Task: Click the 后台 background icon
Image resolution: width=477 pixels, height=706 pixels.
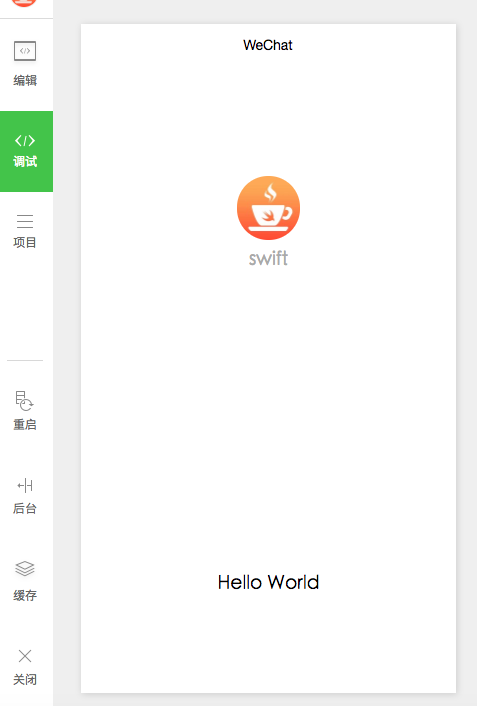Action: pos(25,485)
